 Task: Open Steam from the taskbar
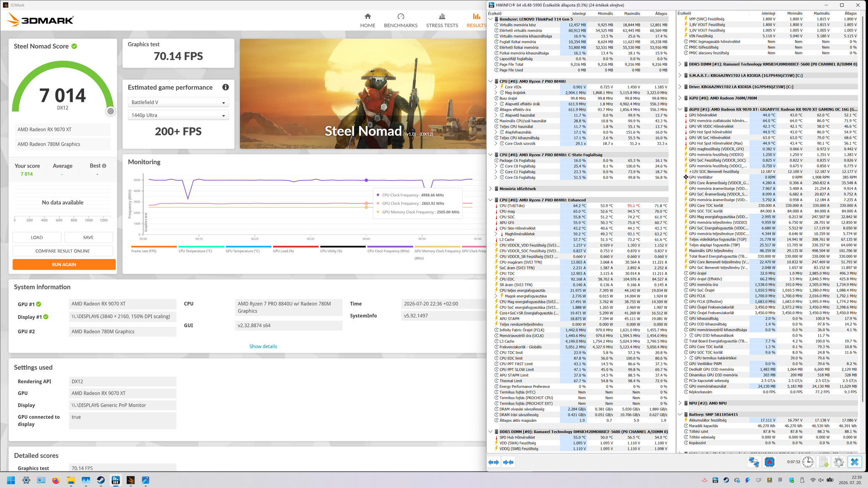101,480
